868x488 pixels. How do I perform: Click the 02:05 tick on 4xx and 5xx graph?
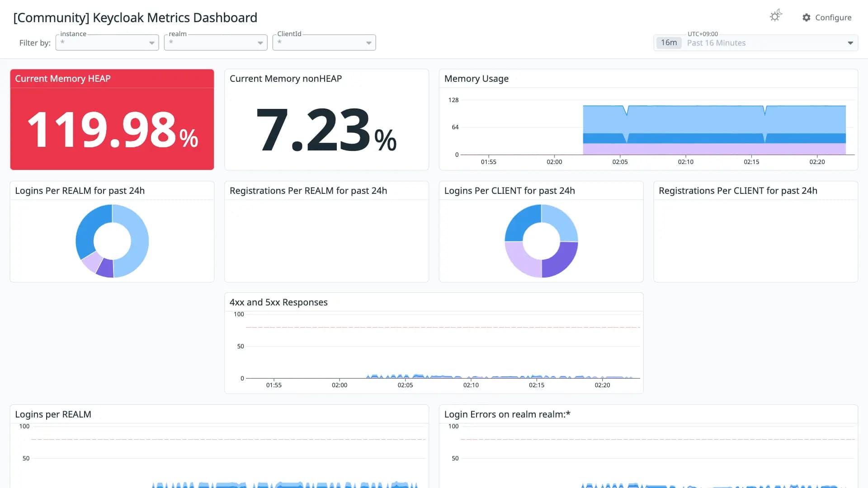(405, 385)
